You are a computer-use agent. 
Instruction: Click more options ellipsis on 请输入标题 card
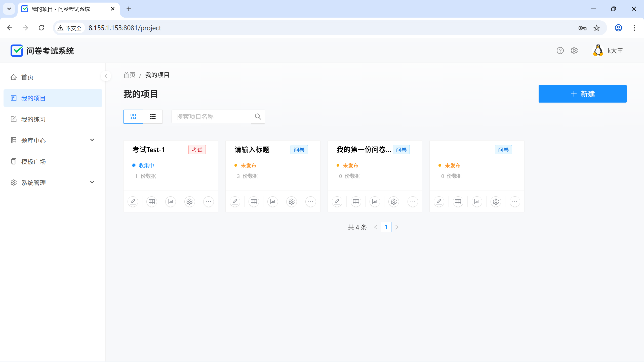311,202
